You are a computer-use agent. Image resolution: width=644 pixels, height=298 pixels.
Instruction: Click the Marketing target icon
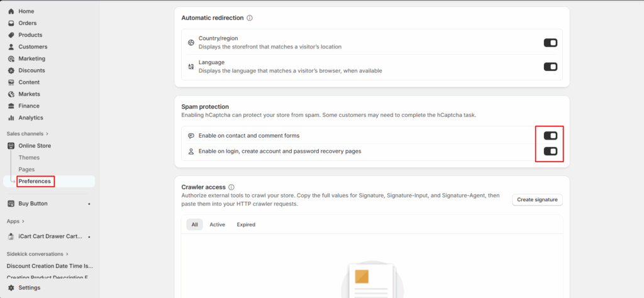pyautogui.click(x=11, y=58)
